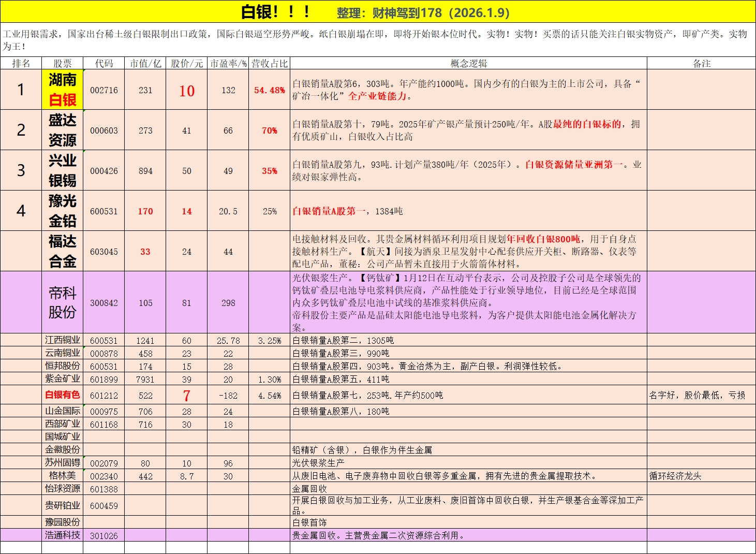The height and width of the screenshot is (554, 756).
Task: Click stock code 000603
Action: click(104, 130)
